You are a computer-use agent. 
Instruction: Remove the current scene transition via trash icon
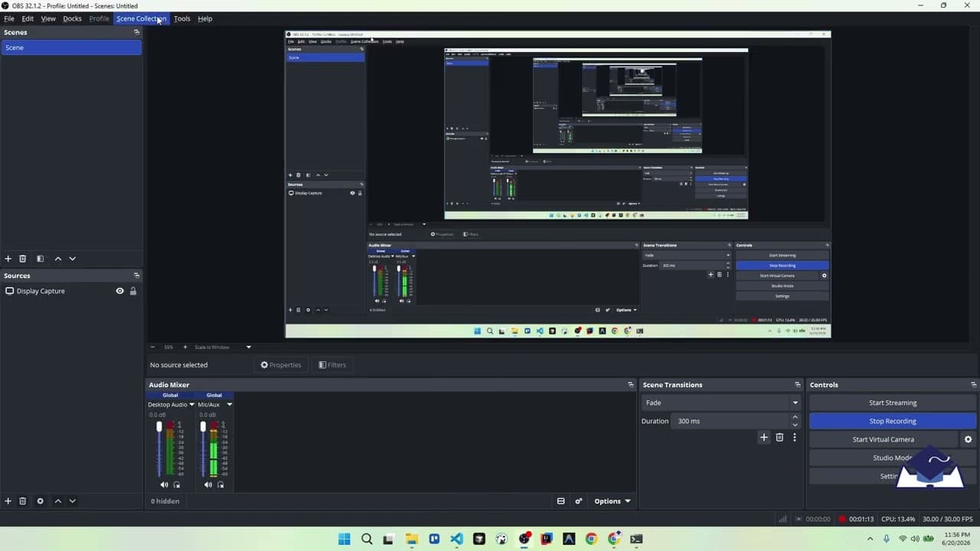tap(779, 437)
